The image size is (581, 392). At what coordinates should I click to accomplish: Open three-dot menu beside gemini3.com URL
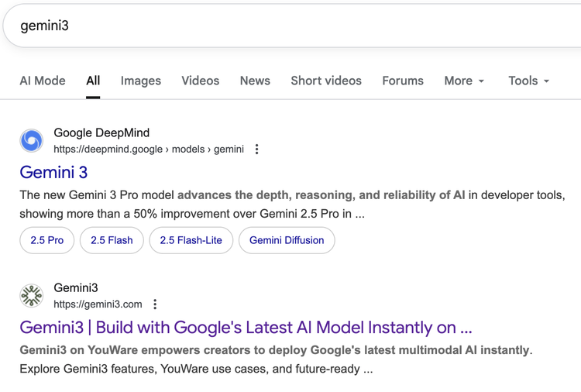click(155, 304)
